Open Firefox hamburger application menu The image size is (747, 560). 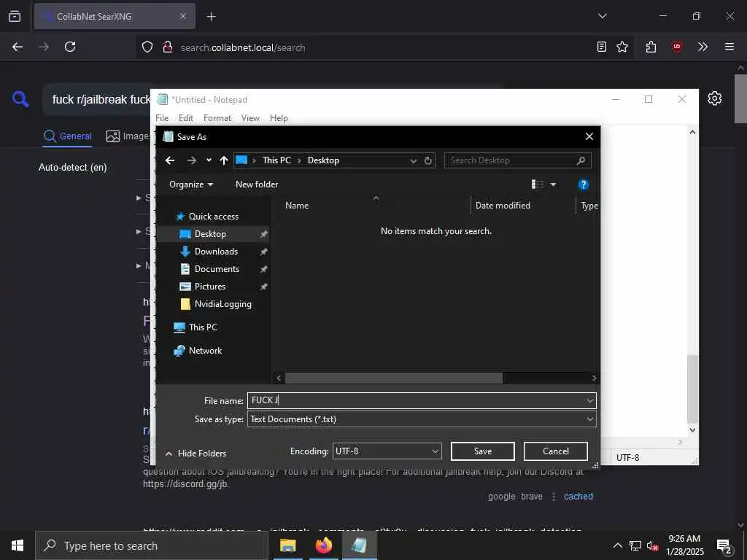[729, 47]
